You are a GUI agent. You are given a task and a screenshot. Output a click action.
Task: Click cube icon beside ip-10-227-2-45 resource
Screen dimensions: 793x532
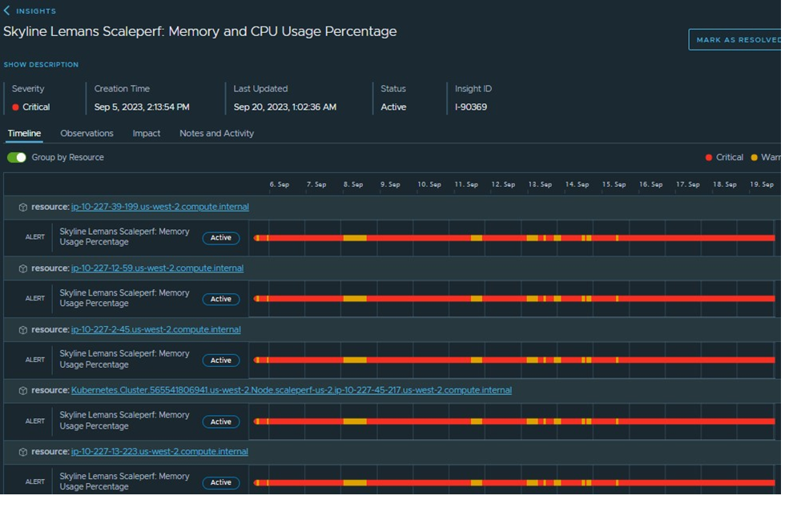23,330
